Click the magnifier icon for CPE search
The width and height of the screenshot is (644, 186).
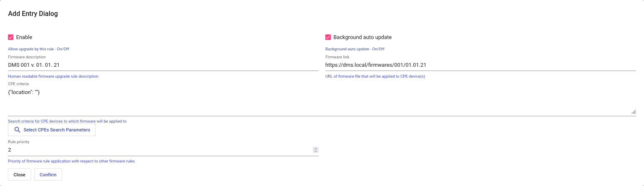pyautogui.click(x=17, y=130)
